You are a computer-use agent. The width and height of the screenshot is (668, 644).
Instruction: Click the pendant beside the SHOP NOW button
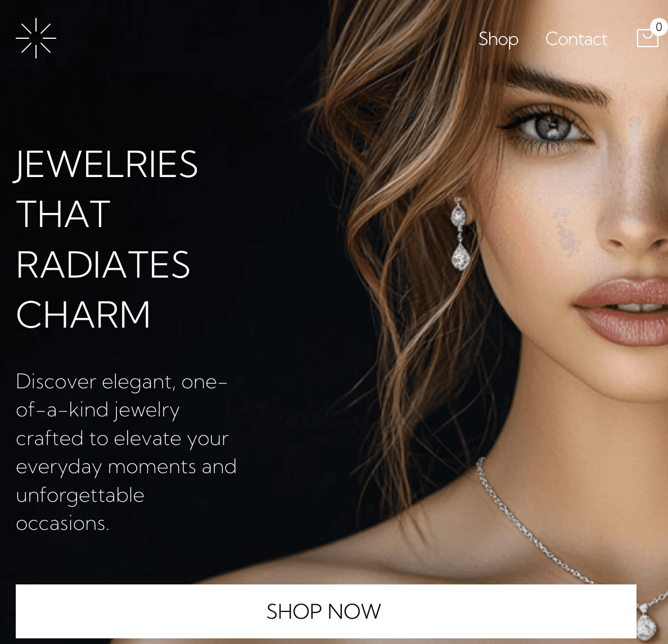pyautogui.click(x=647, y=622)
